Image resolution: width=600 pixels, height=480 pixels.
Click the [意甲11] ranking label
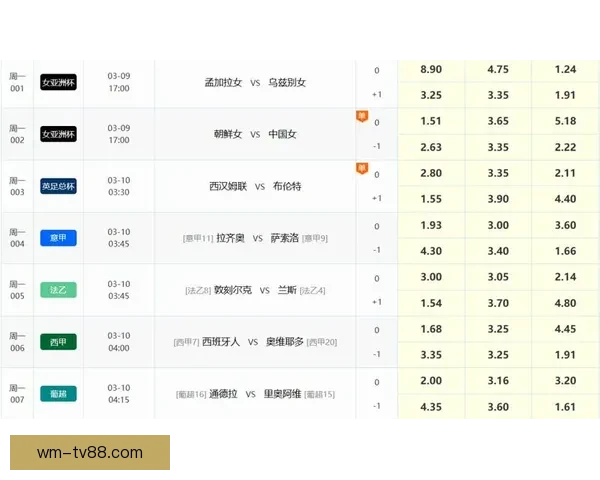(x=198, y=238)
